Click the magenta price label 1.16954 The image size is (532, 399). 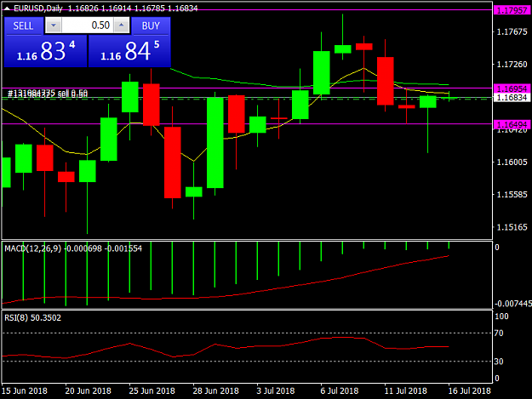512,88
